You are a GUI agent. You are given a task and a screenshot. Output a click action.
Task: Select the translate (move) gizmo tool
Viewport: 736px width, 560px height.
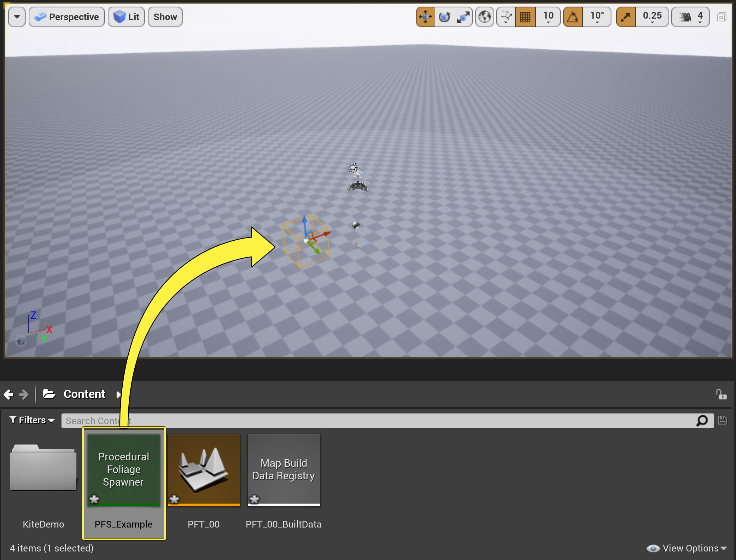click(425, 17)
